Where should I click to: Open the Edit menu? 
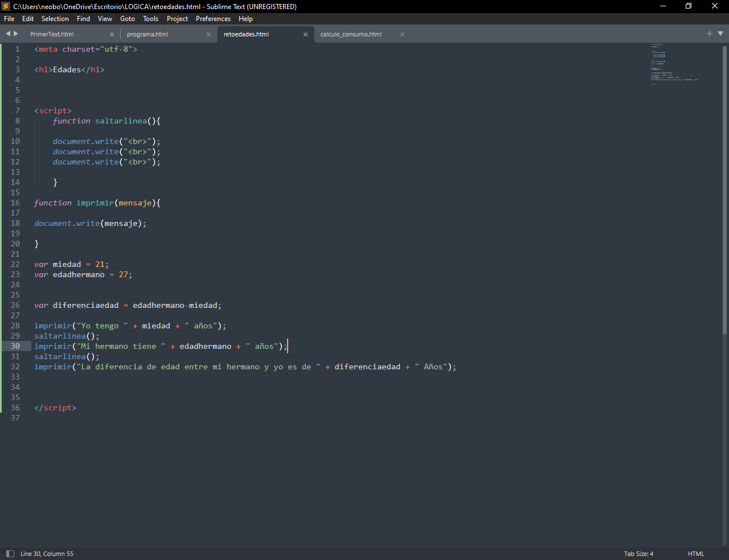(x=28, y=19)
